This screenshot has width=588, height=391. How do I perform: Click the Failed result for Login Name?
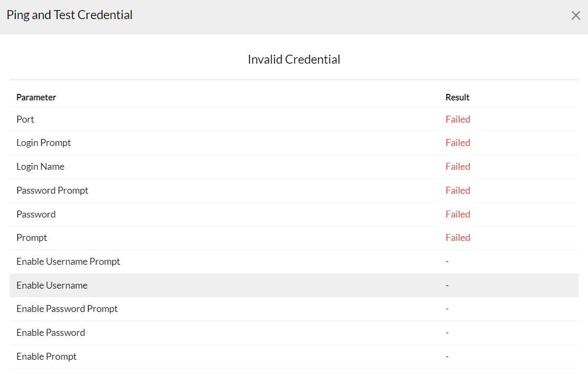(458, 167)
